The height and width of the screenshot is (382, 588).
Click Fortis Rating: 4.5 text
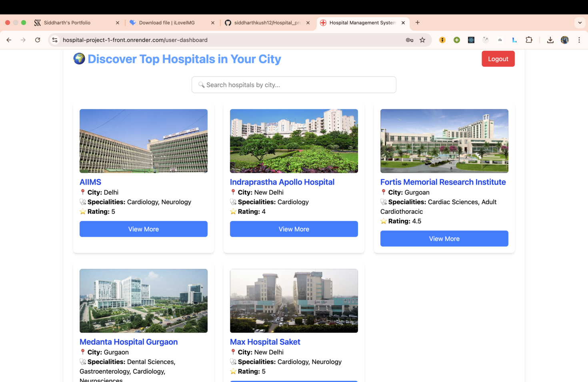pyautogui.click(x=404, y=221)
